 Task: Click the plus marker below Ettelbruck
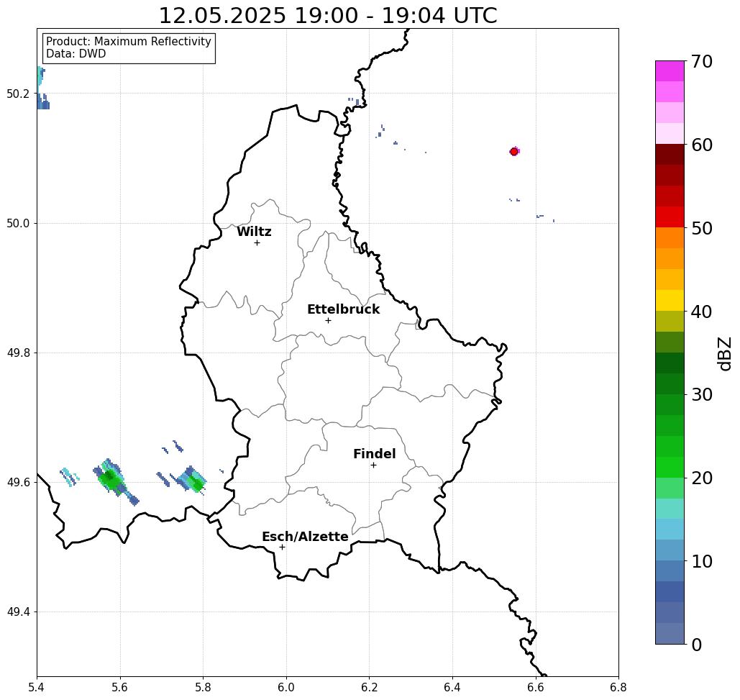[x=329, y=320]
